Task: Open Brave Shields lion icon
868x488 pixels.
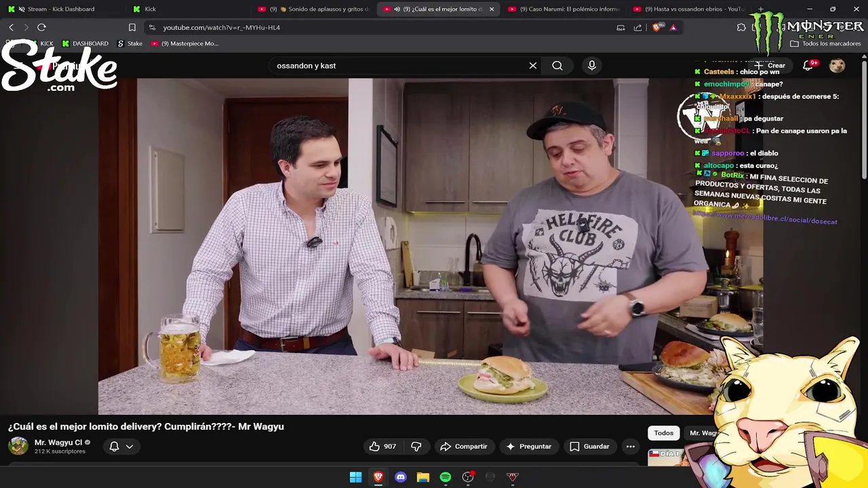Action: 656,27
